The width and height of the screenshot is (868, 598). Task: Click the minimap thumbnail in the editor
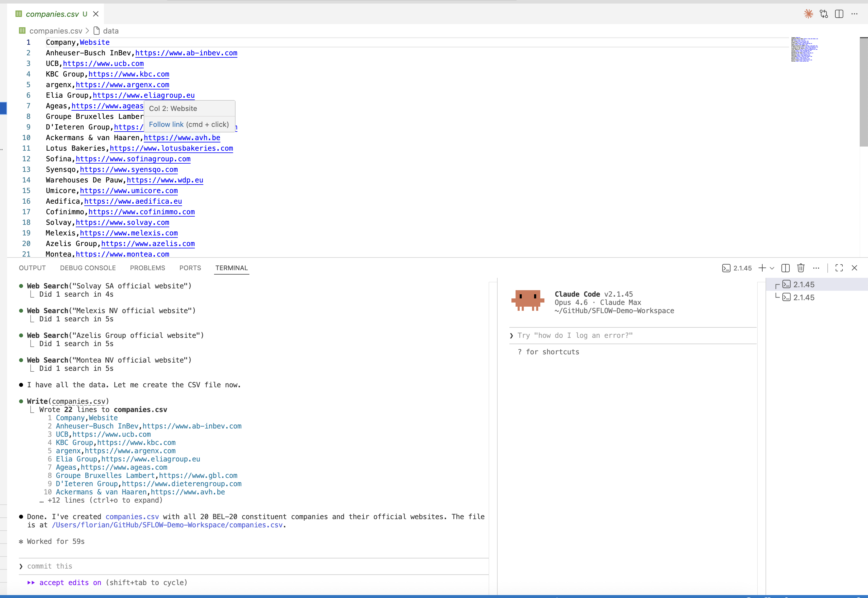804,49
